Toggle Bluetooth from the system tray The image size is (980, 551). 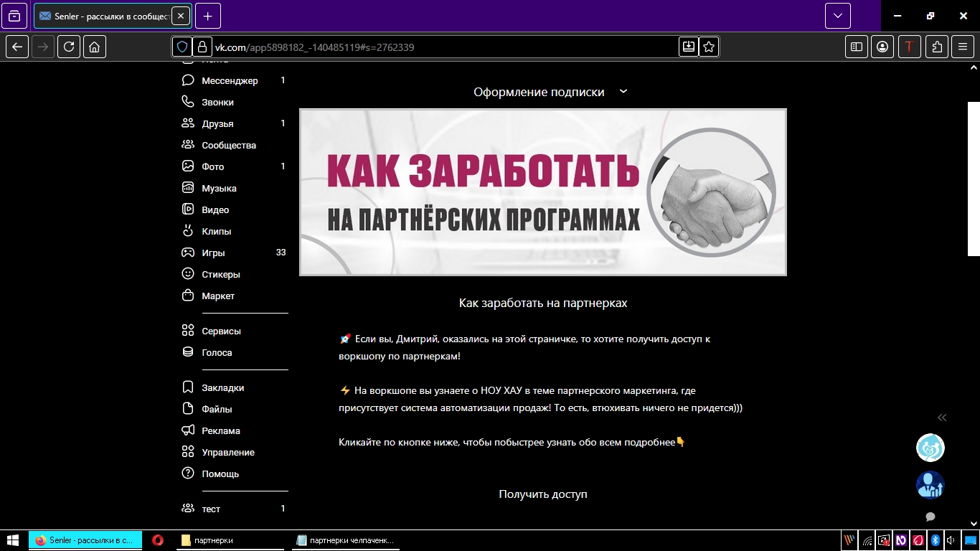(935, 540)
